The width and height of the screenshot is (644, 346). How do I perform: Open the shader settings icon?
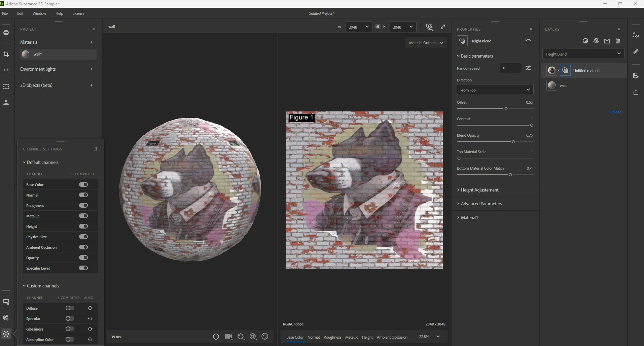point(6,318)
